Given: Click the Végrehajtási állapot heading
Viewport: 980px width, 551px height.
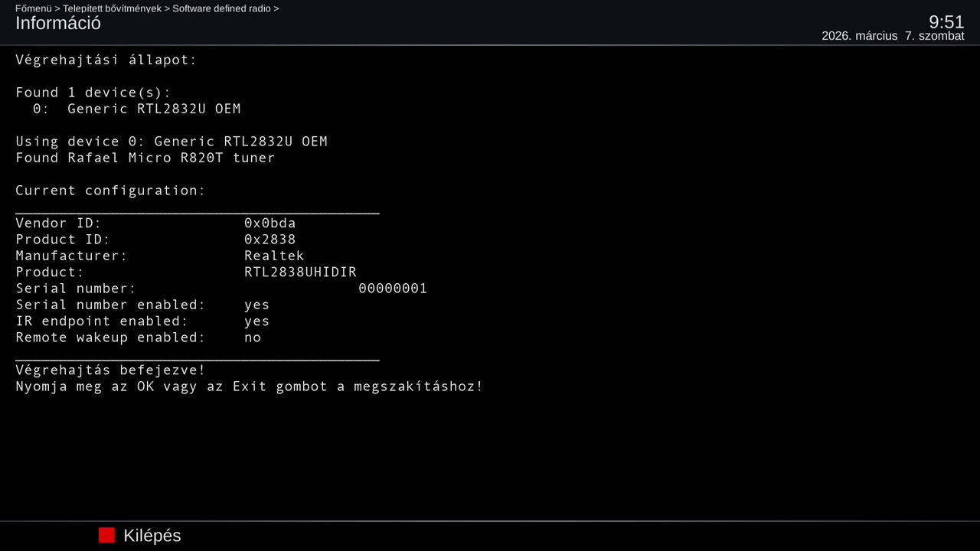Looking at the screenshot, I should pyautogui.click(x=106, y=60).
